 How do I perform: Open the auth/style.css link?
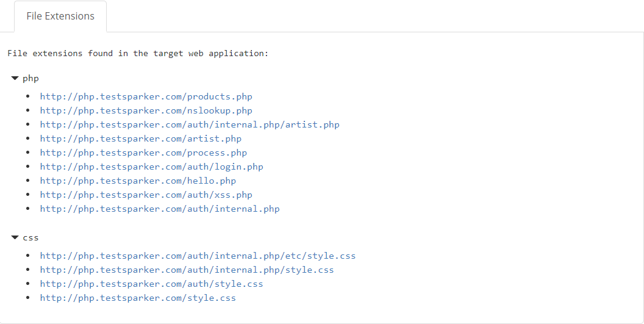151,284
